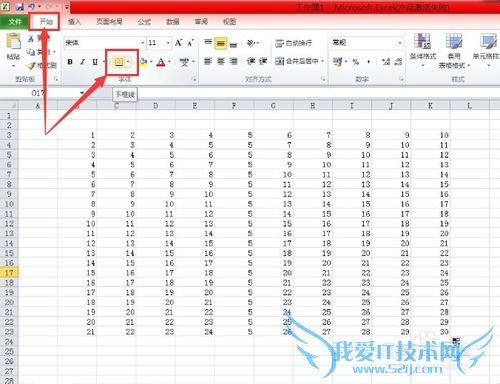Apply the accounting number format
Screen dimensions: 500x384
tap(337, 62)
